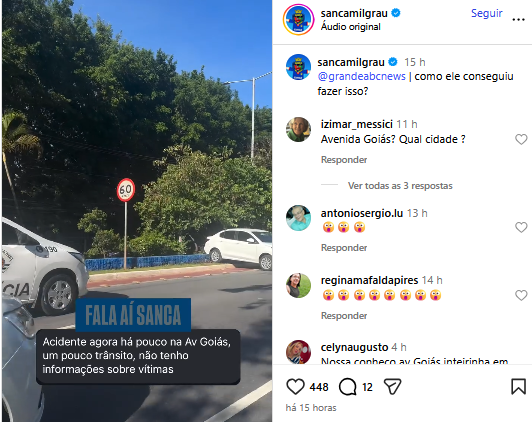This screenshot has width=532, height=422.
Task: Open comments via speech bubble icon
Action: 347,387
